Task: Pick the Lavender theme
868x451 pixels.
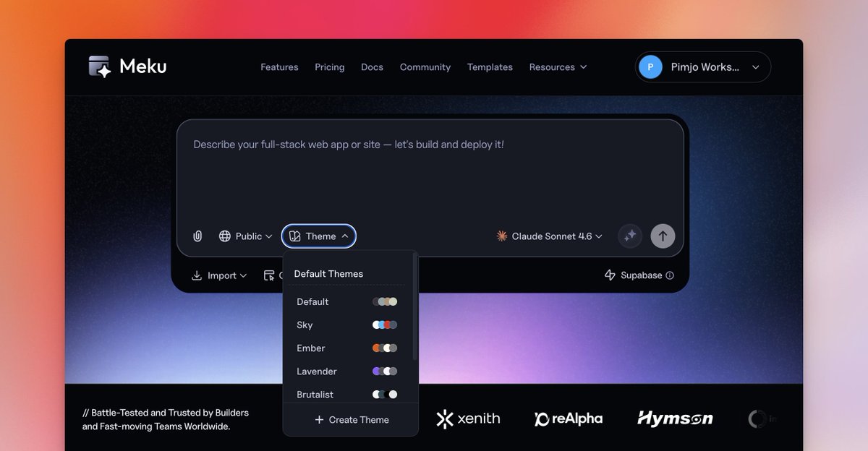Action: click(x=348, y=371)
